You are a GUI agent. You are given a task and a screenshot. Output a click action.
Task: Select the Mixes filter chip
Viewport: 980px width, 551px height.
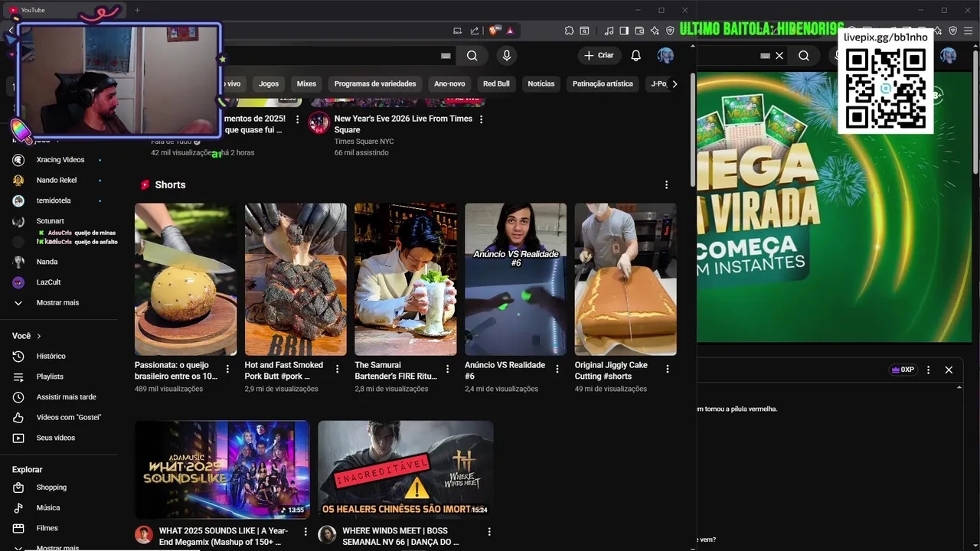tap(306, 84)
